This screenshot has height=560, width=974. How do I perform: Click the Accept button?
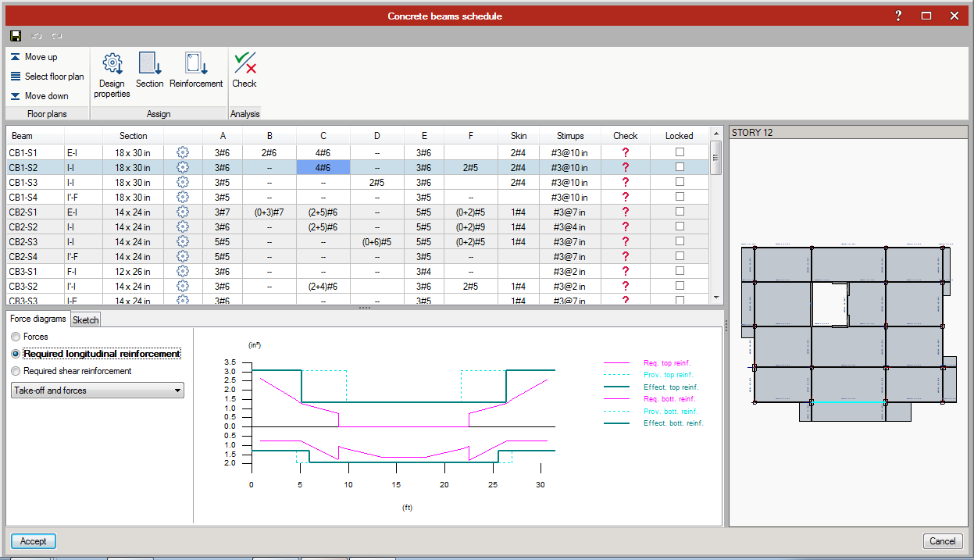click(x=33, y=540)
